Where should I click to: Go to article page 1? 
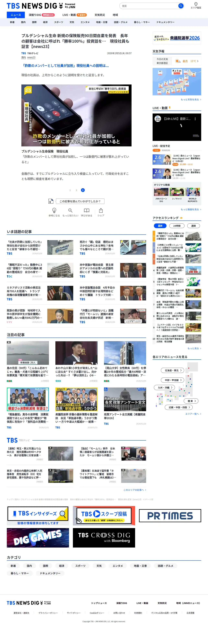[x=70, y=190]
